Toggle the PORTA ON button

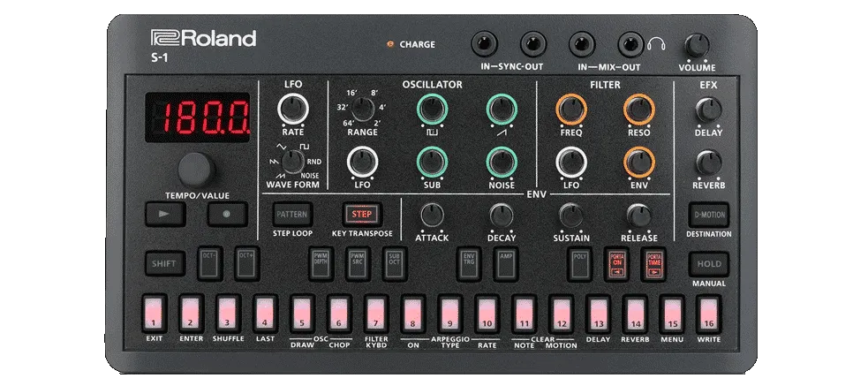pos(616,264)
